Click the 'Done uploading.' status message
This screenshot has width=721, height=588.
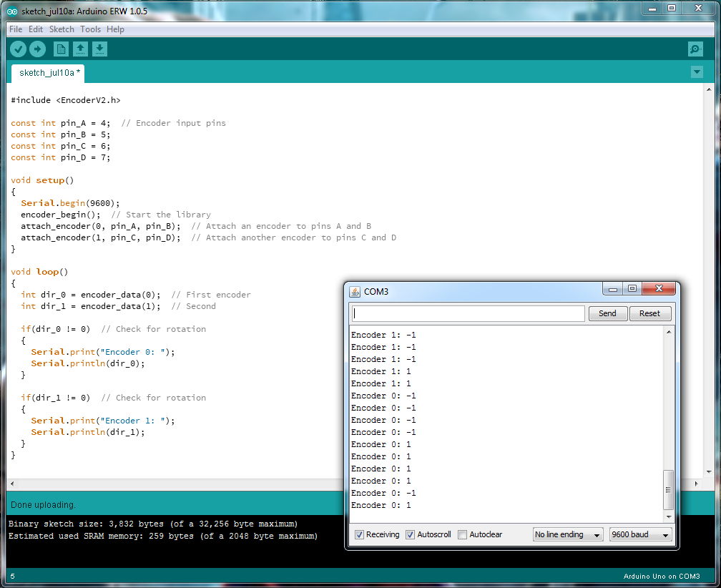tap(43, 505)
